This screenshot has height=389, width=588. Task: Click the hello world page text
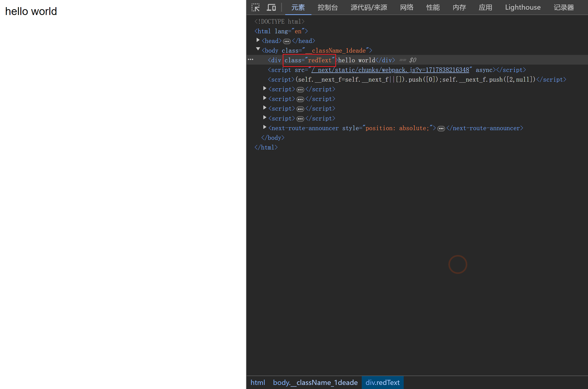pyautogui.click(x=31, y=11)
